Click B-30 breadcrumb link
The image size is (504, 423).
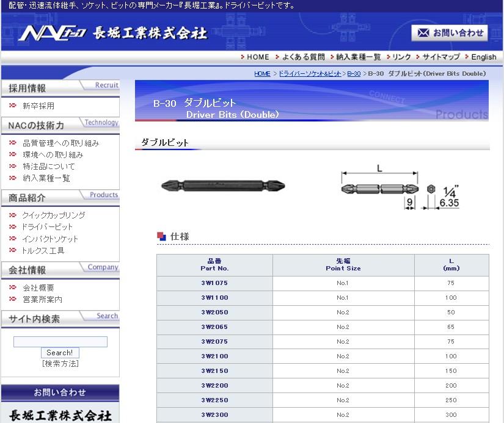click(x=354, y=73)
